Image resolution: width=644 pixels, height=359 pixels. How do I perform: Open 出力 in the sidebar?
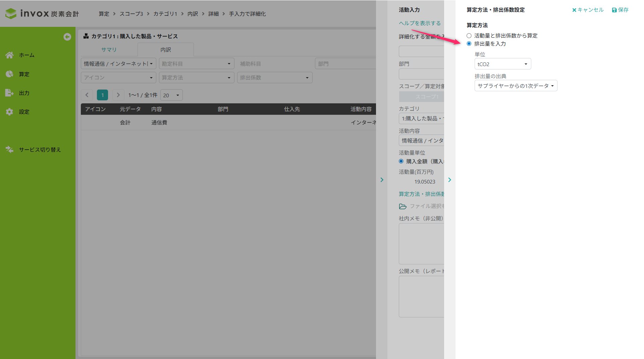(24, 93)
